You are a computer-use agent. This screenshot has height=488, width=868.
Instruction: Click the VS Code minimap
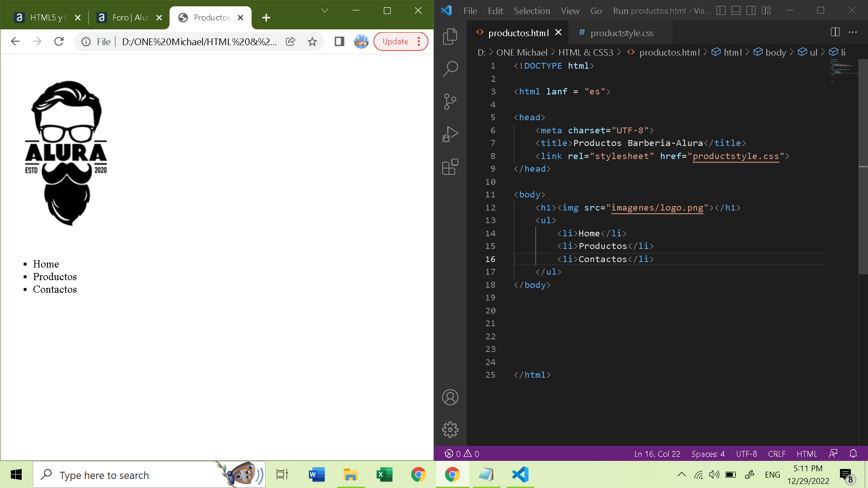(844, 70)
